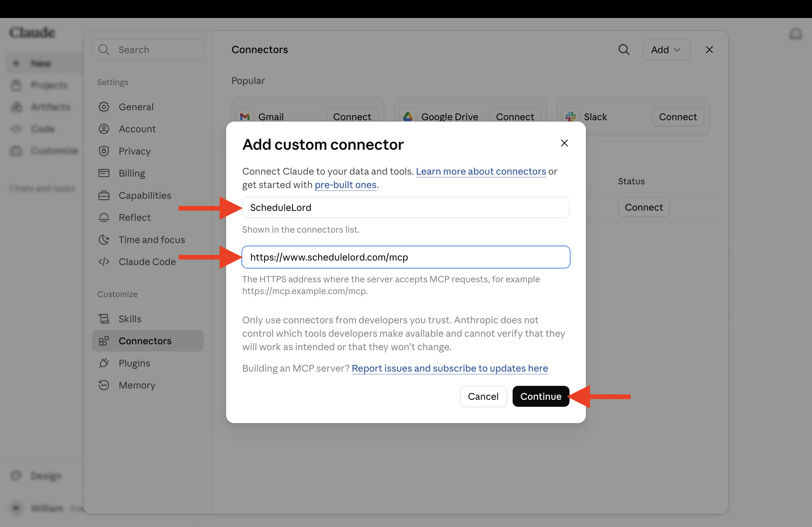This screenshot has height=527, width=812.
Task: Click the Plugins plug icon
Action: [104, 363]
